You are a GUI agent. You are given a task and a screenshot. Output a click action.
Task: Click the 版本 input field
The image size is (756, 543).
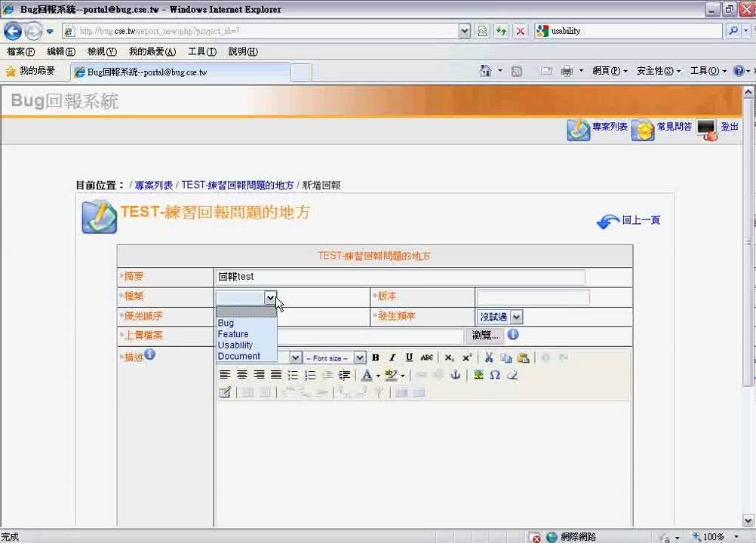coord(533,297)
